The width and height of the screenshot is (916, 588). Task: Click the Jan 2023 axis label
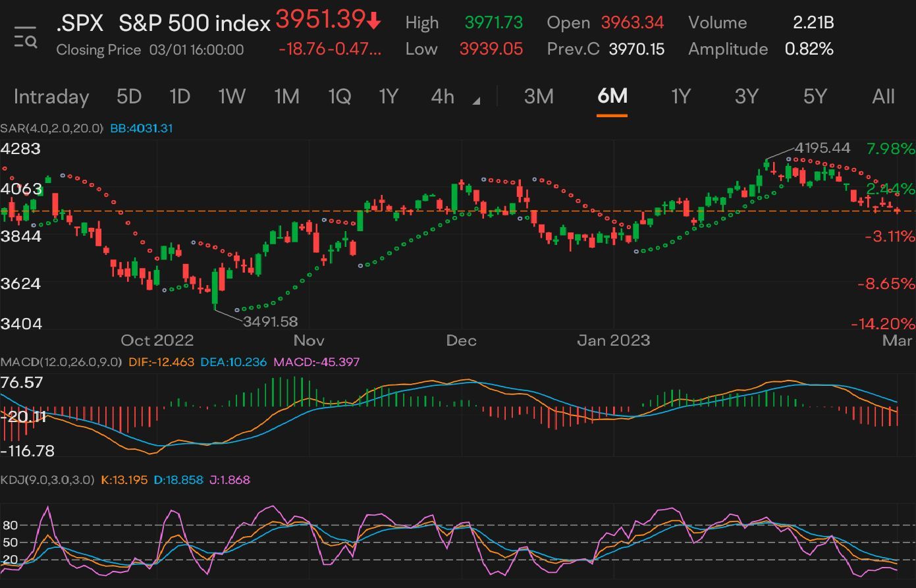point(614,340)
